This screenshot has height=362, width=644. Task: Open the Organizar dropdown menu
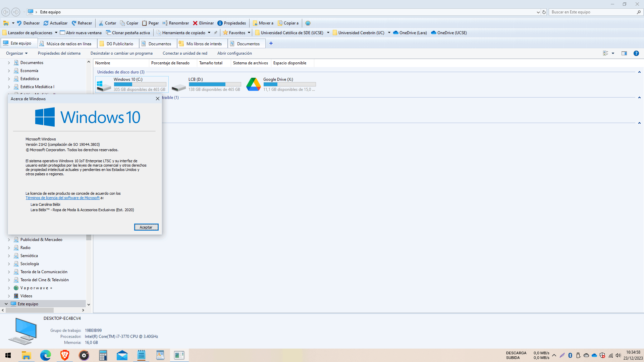click(17, 53)
